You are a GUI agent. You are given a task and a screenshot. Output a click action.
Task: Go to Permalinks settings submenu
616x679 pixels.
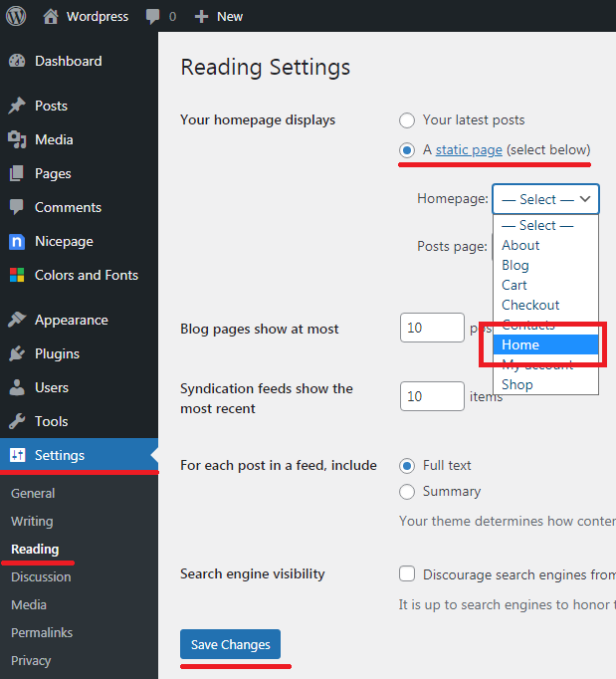[42, 632]
